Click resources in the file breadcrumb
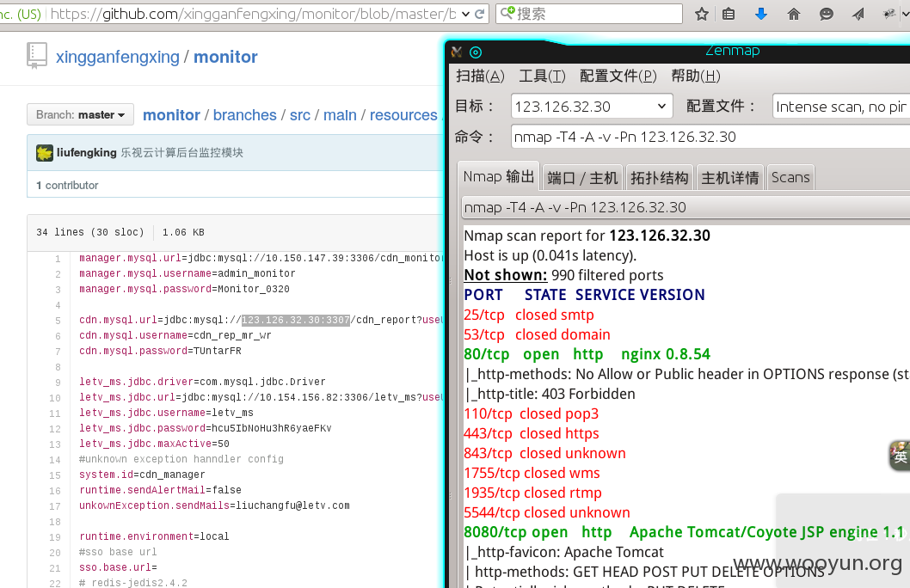Image resolution: width=910 pixels, height=588 pixels. click(403, 115)
